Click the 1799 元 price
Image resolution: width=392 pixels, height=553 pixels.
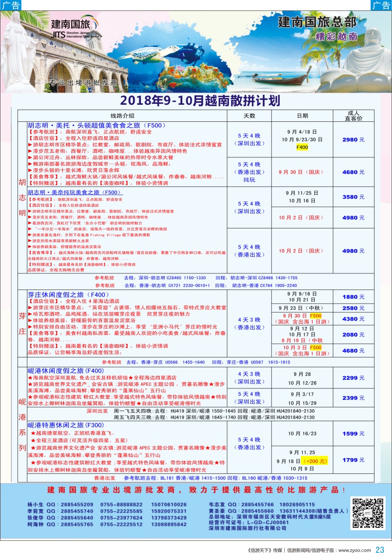[353, 460]
